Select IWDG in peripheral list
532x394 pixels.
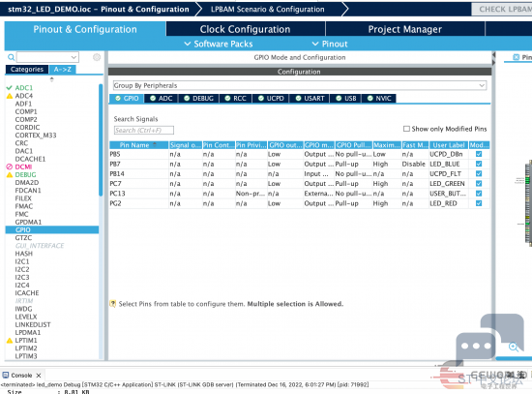pyautogui.click(x=23, y=309)
